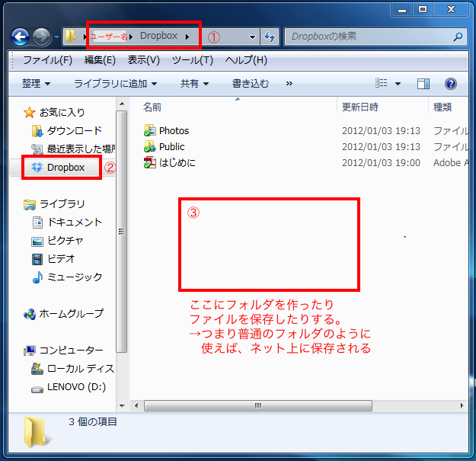Click the Public folder icon
476x461 pixels.
pos(150,146)
